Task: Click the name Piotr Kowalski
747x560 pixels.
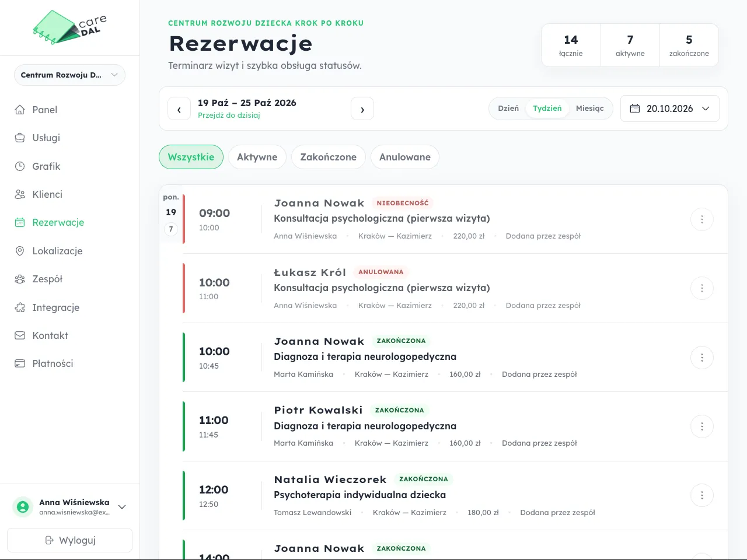Action: click(318, 410)
